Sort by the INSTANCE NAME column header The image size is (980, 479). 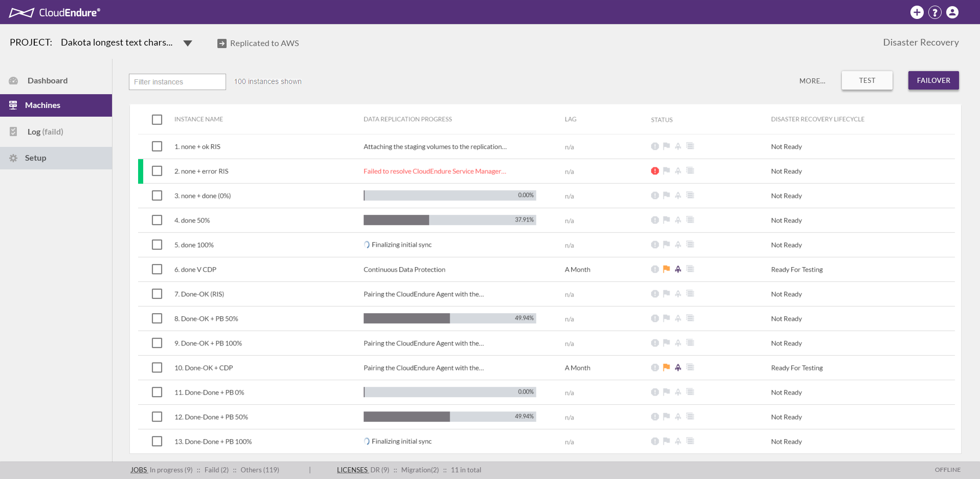coord(198,119)
